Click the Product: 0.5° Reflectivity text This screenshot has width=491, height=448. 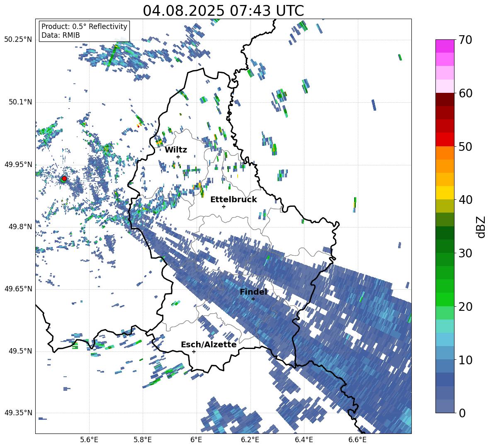click(x=84, y=27)
